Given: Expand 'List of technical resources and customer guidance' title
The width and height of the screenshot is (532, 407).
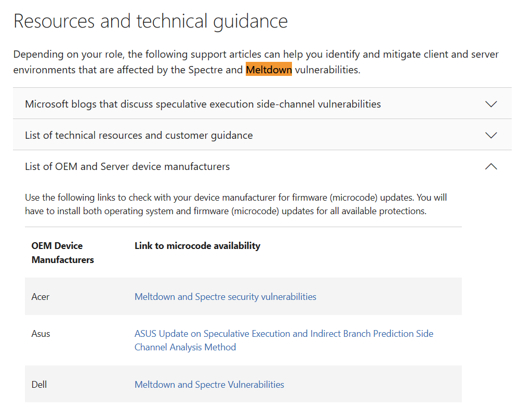Looking at the screenshot, I should 139,135.
